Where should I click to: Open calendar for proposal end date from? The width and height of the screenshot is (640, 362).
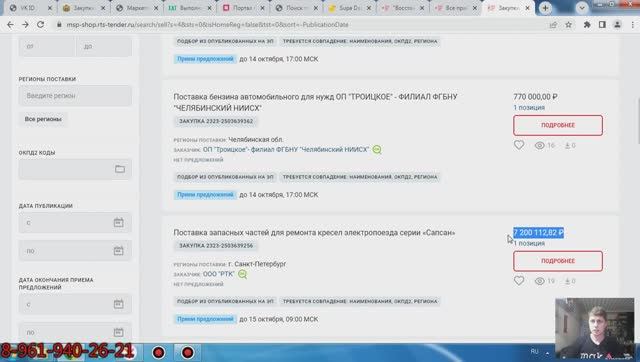point(118,304)
